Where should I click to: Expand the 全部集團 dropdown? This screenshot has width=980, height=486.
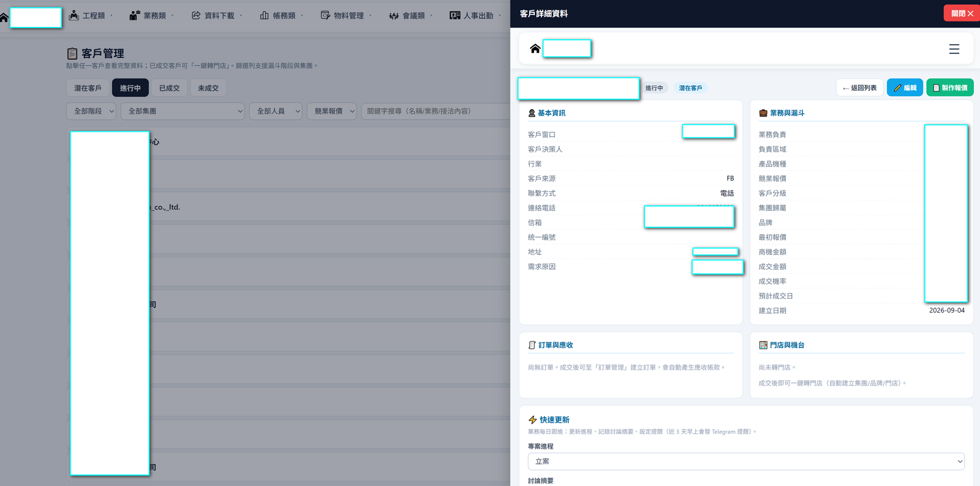(x=183, y=111)
